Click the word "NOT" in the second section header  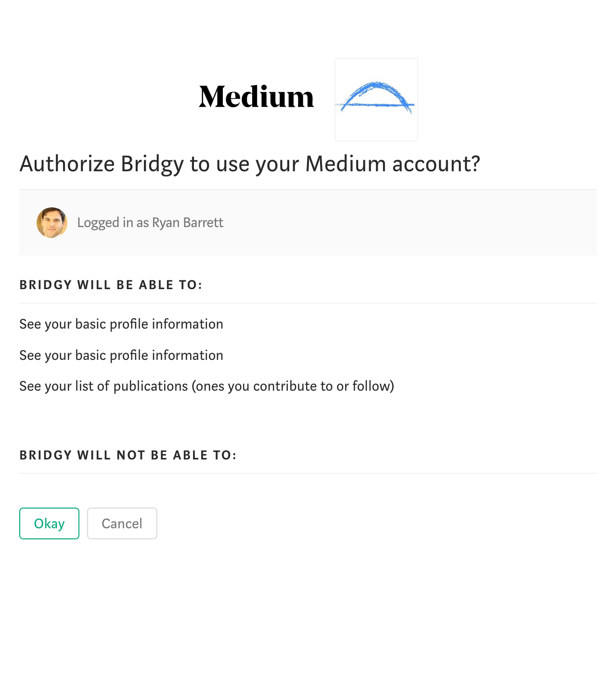tap(131, 455)
